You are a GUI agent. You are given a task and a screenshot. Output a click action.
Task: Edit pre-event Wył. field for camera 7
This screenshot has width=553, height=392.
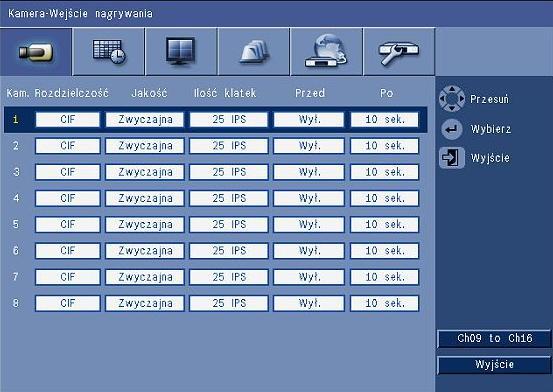(x=309, y=277)
